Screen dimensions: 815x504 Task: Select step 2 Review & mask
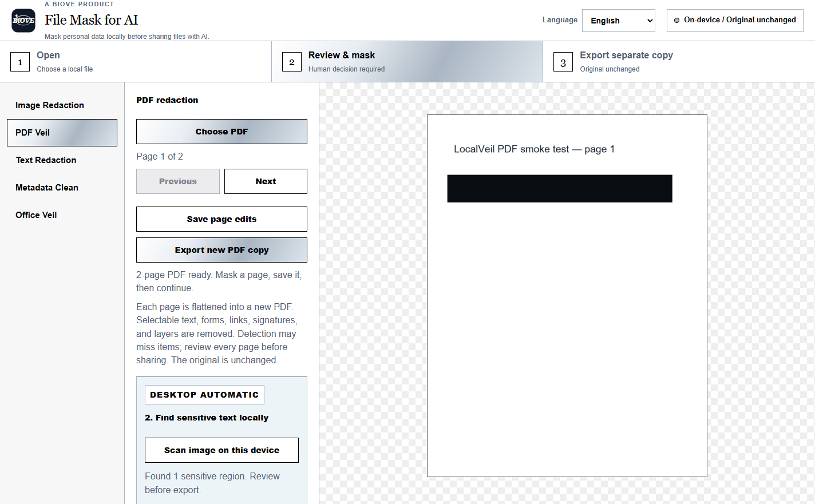[407, 62]
